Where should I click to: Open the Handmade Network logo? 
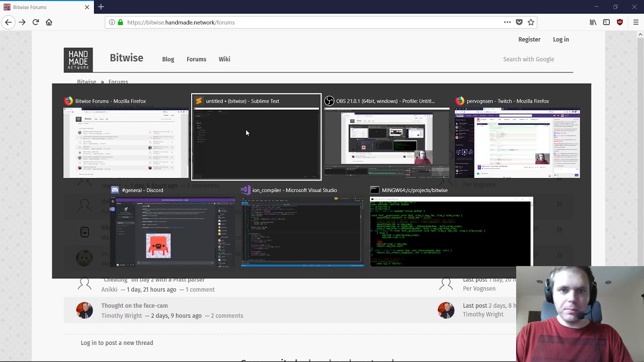pyautogui.click(x=78, y=60)
